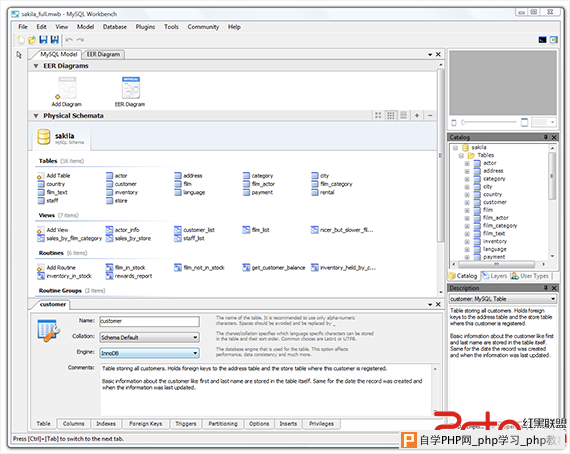Switch to the Triggers tab
This screenshot has height=454, width=570.
click(186, 423)
